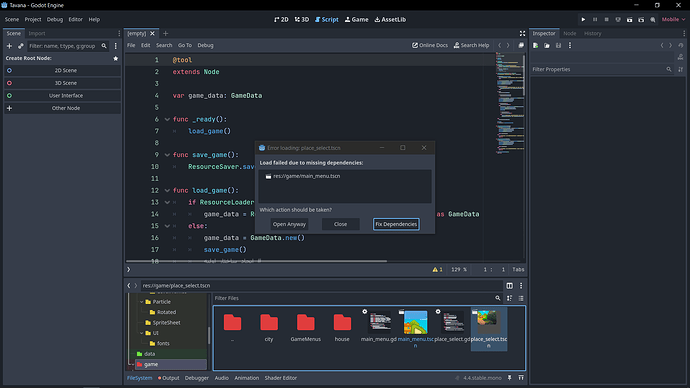Viewport: 690px width, 388px height.
Task: Open script editor Search menu
Action: [x=164, y=45]
